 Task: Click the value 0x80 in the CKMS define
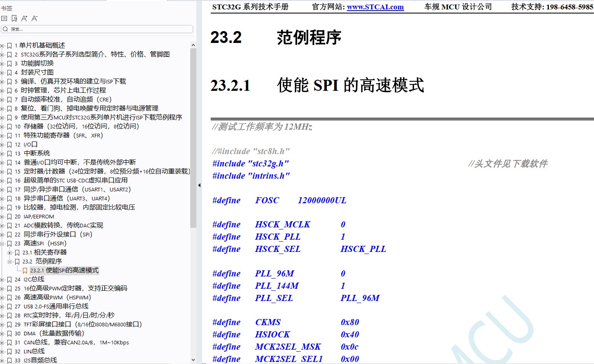350,322
